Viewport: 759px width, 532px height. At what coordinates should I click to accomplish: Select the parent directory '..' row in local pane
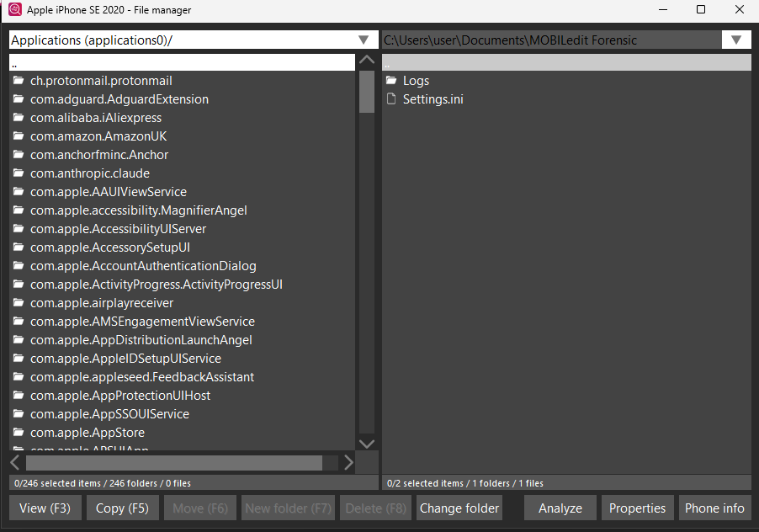(x=566, y=63)
